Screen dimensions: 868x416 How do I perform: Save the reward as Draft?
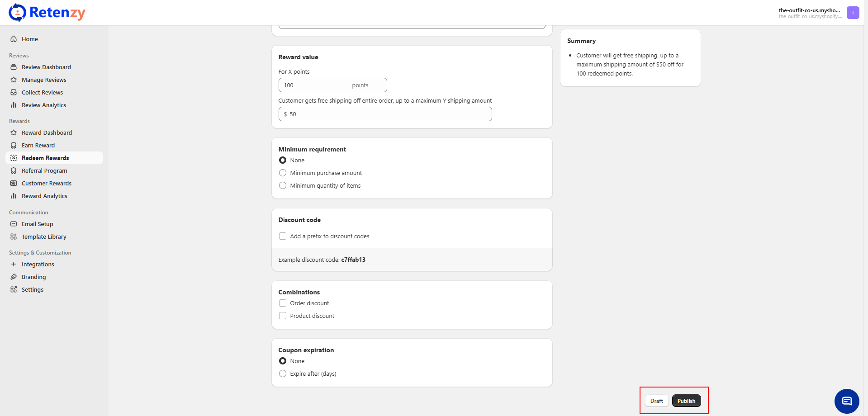pos(656,401)
